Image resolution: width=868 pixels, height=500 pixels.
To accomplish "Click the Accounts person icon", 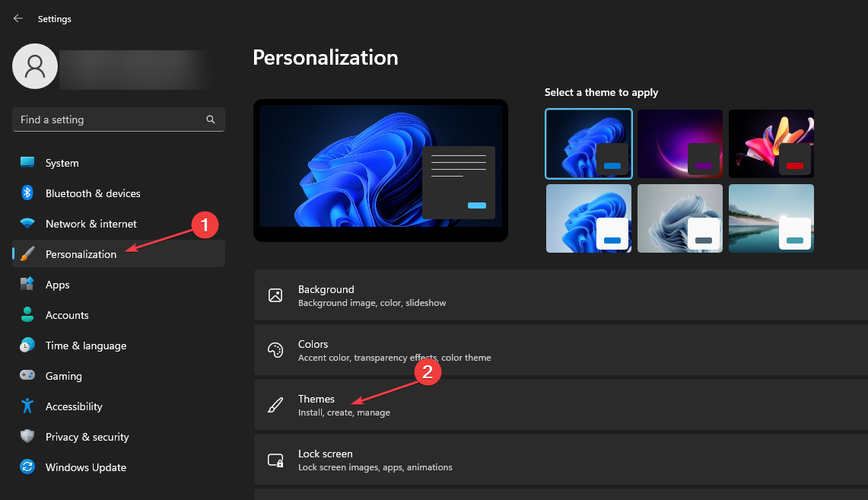I will click(27, 314).
